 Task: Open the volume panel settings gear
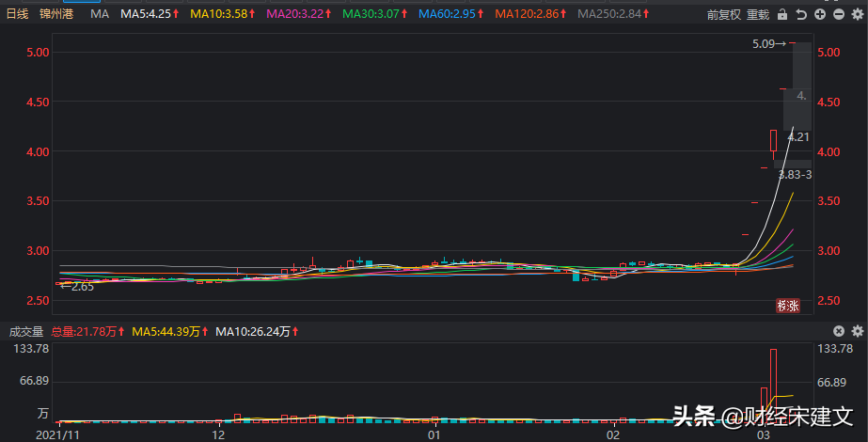click(858, 331)
